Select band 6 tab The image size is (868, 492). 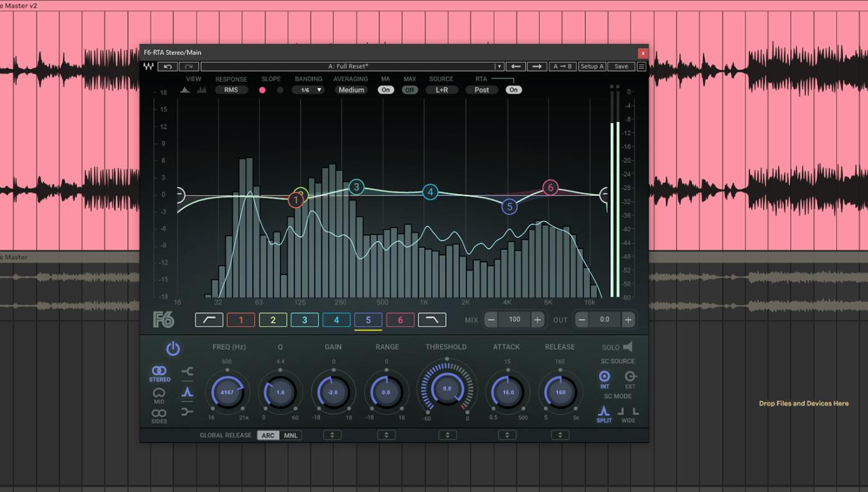[400, 320]
